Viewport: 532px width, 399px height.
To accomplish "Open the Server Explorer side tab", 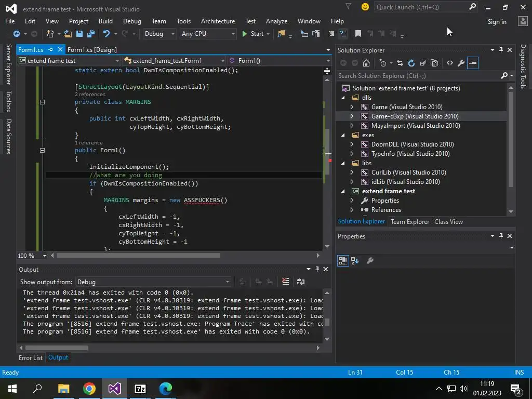I will [x=8, y=64].
